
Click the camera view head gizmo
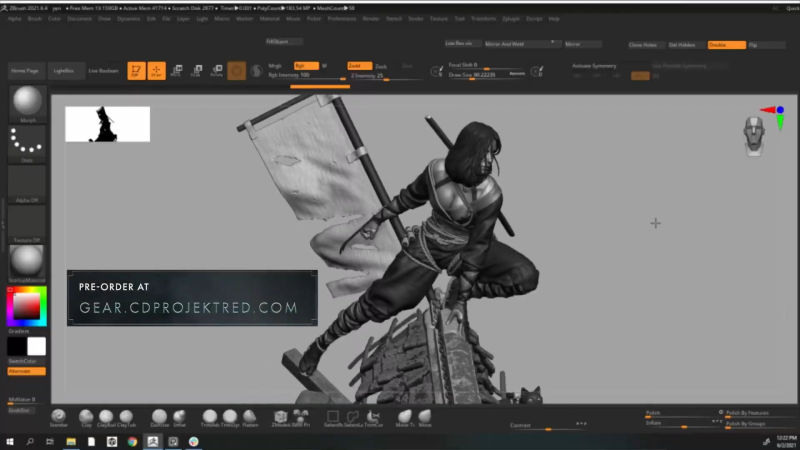coord(754,135)
